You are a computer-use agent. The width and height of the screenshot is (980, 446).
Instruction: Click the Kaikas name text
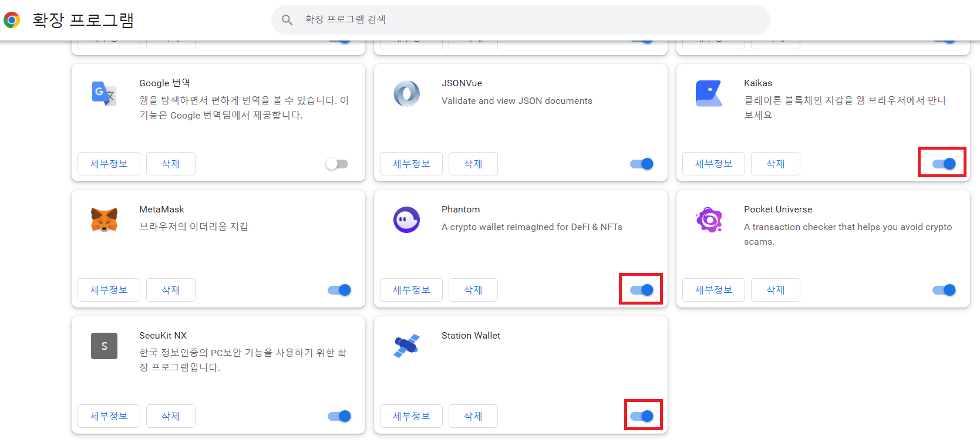click(x=758, y=83)
